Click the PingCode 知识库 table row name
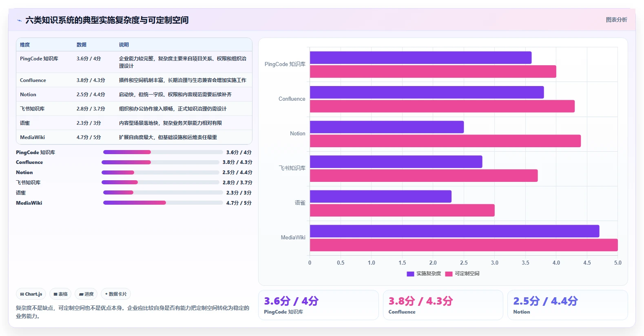 tap(39, 59)
